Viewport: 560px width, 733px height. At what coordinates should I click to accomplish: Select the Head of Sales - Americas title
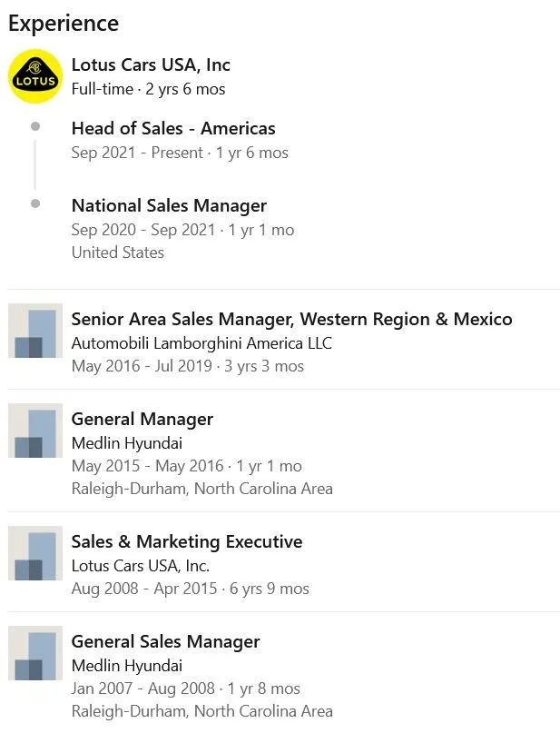point(173,128)
